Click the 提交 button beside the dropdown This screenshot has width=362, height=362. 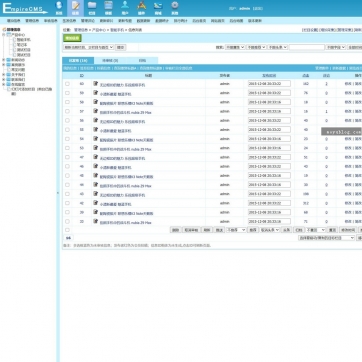(120, 47)
